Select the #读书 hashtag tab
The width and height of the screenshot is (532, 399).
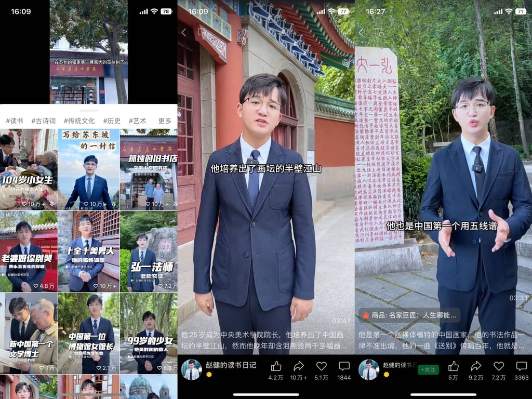click(15, 121)
